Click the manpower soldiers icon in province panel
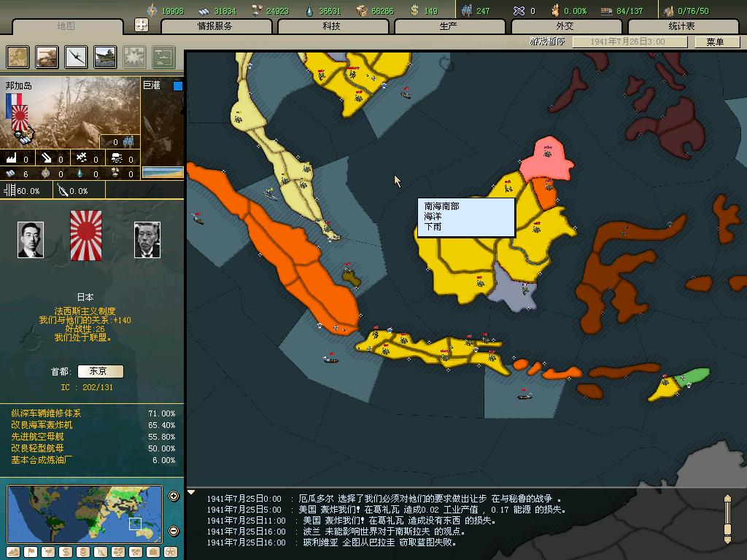The image size is (747, 560). (x=128, y=141)
